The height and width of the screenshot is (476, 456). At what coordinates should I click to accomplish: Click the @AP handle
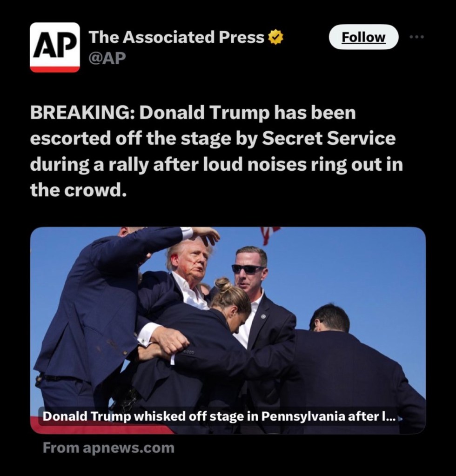pos(107,58)
